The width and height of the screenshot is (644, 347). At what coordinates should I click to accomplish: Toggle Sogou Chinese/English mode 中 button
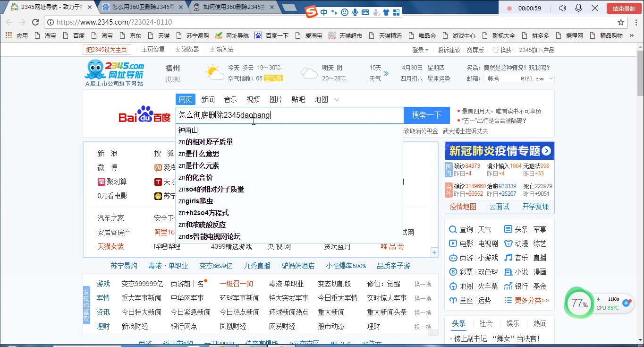pos(324,12)
